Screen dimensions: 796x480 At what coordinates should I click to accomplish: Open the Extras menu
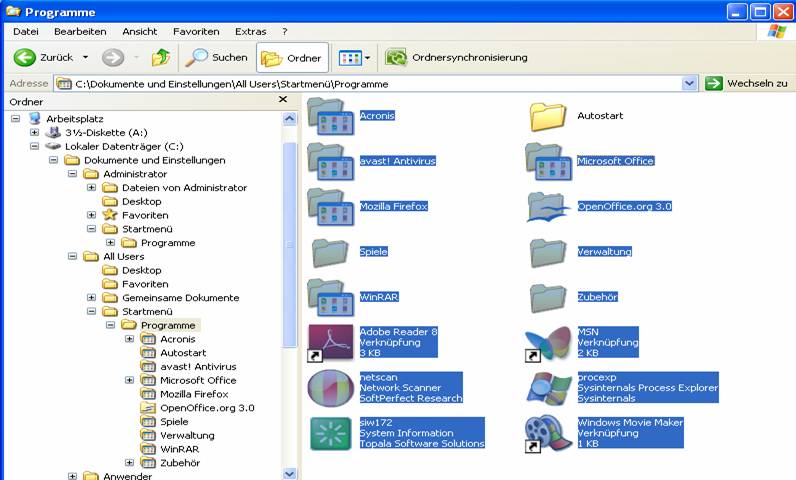point(250,31)
